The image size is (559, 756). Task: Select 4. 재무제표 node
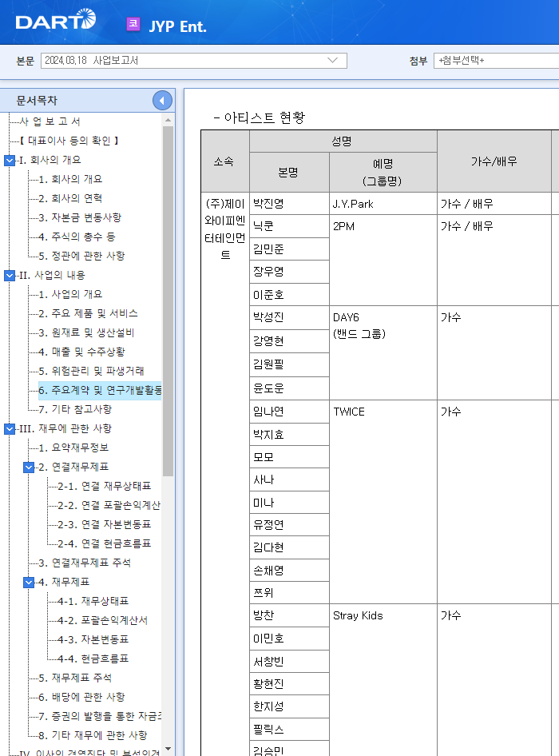point(64,582)
